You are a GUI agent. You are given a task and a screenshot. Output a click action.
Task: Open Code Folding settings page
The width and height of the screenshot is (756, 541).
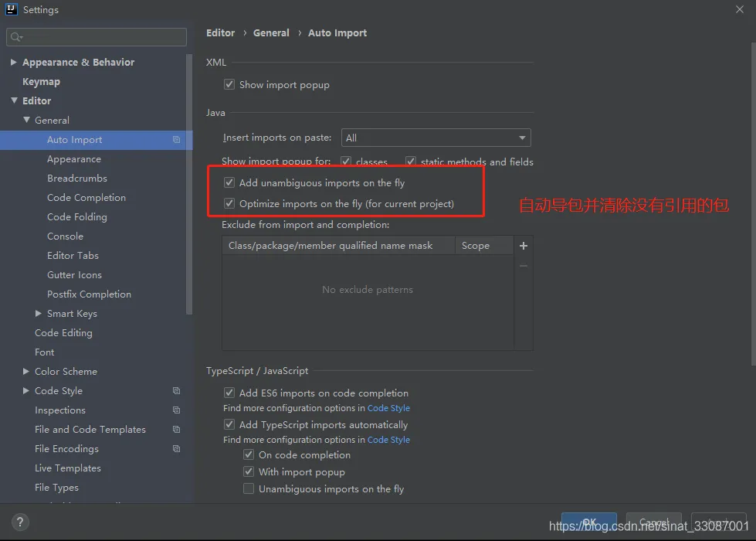click(76, 216)
